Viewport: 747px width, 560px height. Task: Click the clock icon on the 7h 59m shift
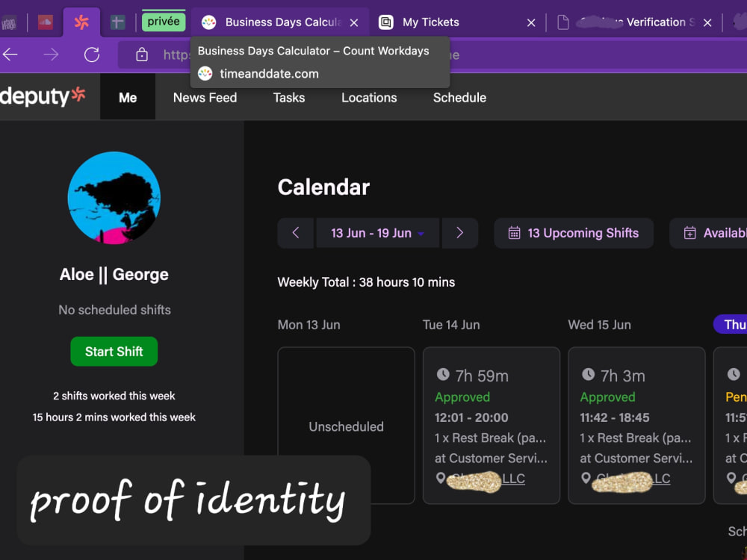(443, 374)
